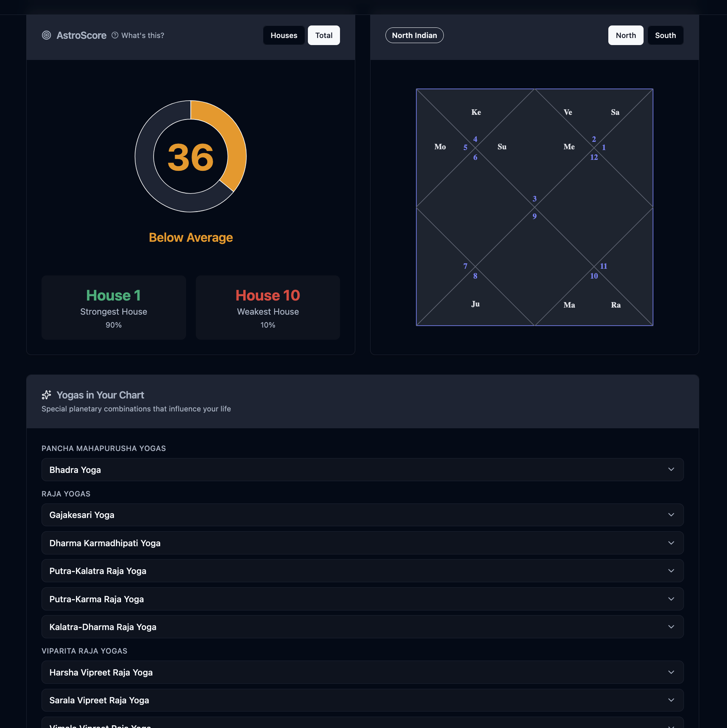Click the question mark help icon
Screen dimensions: 727x728
click(x=115, y=35)
